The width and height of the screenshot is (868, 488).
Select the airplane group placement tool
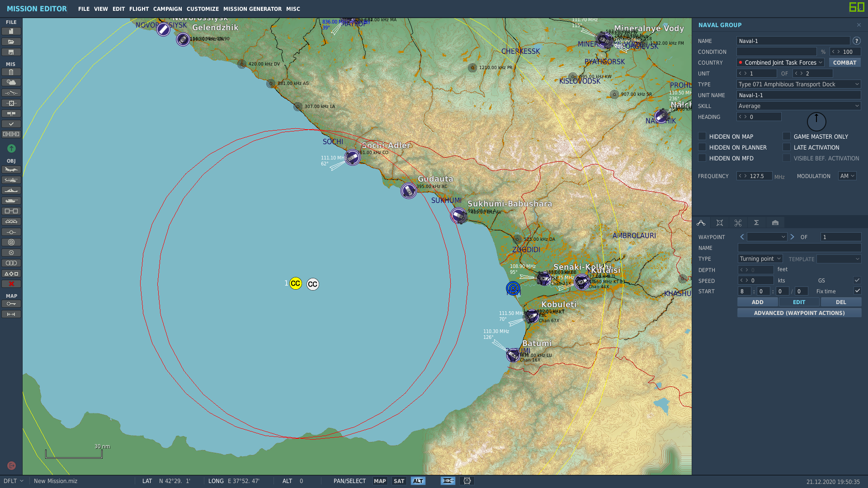[11, 169]
